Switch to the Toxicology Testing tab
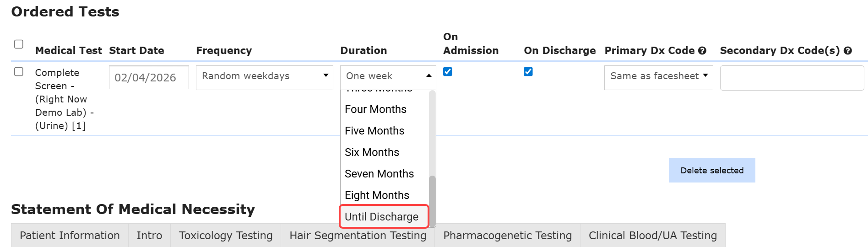The width and height of the screenshot is (868, 247). pyautogui.click(x=225, y=236)
